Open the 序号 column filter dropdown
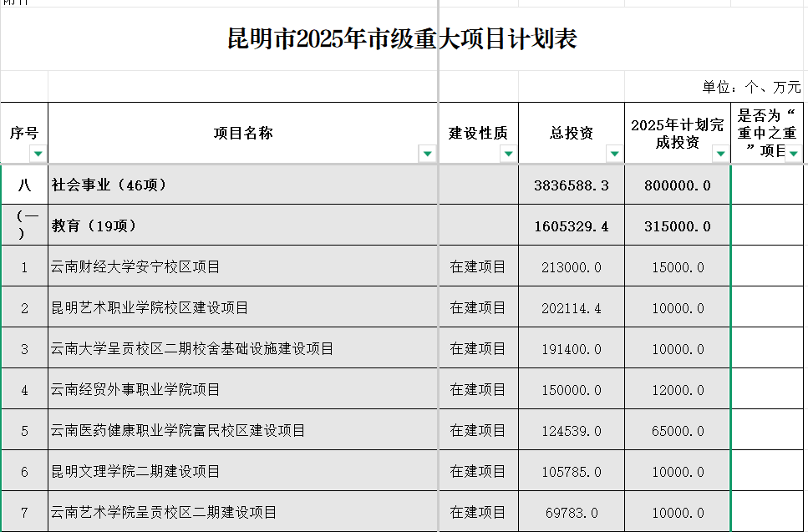The image size is (808, 532). pyautogui.click(x=38, y=154)
